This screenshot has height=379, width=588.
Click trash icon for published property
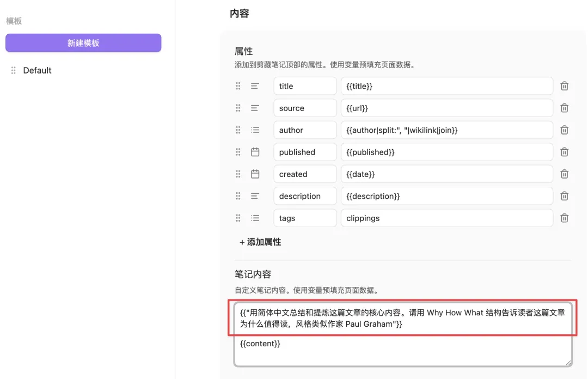(565, 152)
